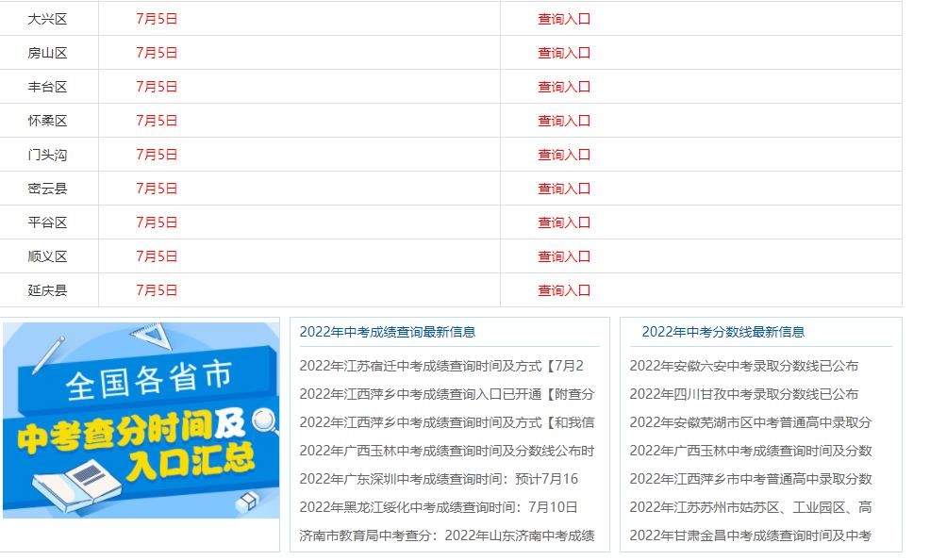
Task: Open 2022年中考分数线最新信息 section heading
Action: (x=723, y=332)
